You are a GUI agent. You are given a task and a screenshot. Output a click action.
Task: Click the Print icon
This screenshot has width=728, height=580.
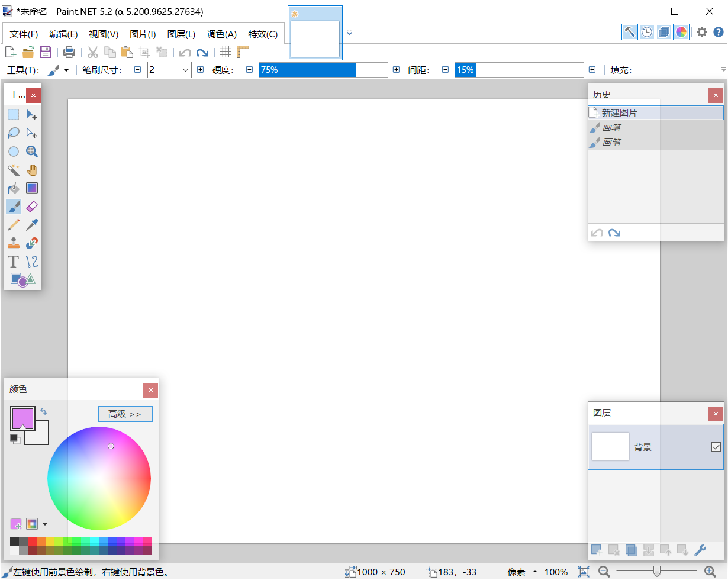click(69, 52)
